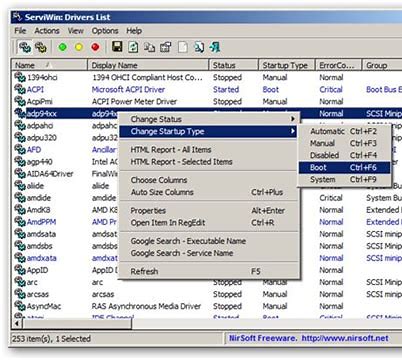Click the first gears toolbar icon
Viewport: 402px width, 360px height.
pos(25,47)
